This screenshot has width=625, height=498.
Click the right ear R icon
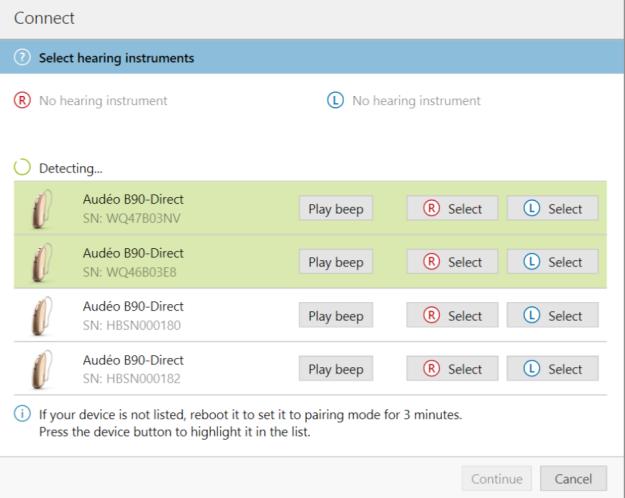[x=22, y=100]
